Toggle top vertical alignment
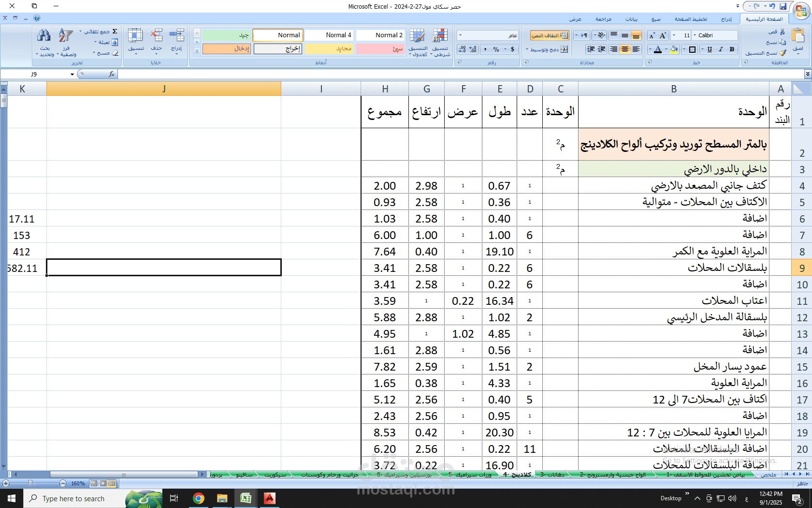812x508 pixels. point(614,35)
